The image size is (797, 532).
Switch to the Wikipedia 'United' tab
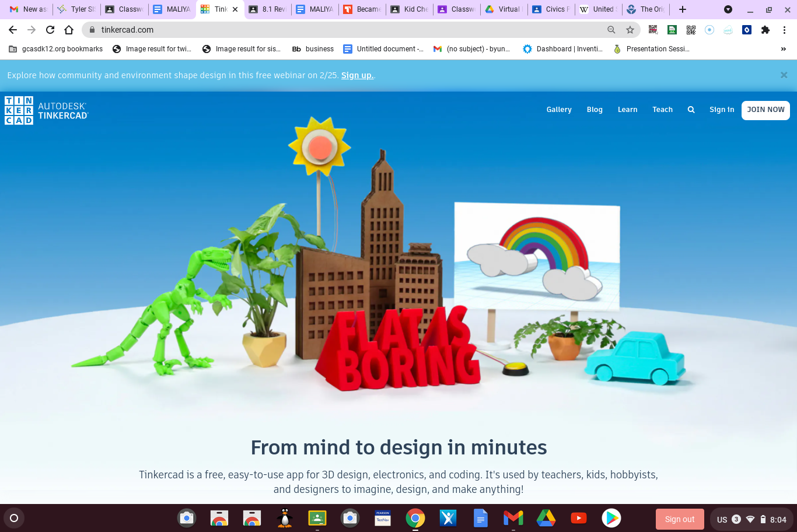coord(599,9)
